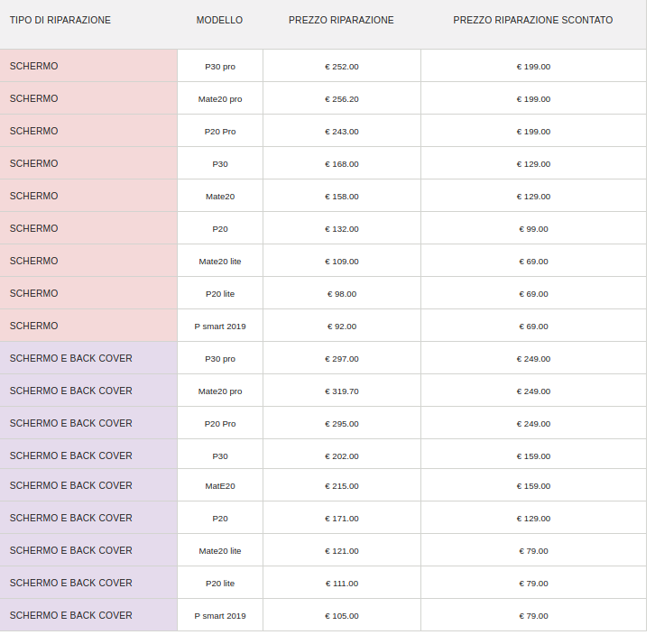This screenshot has height=644, width=655.
Task: Select the € 171.00 price cell
Action: point(342,519)
